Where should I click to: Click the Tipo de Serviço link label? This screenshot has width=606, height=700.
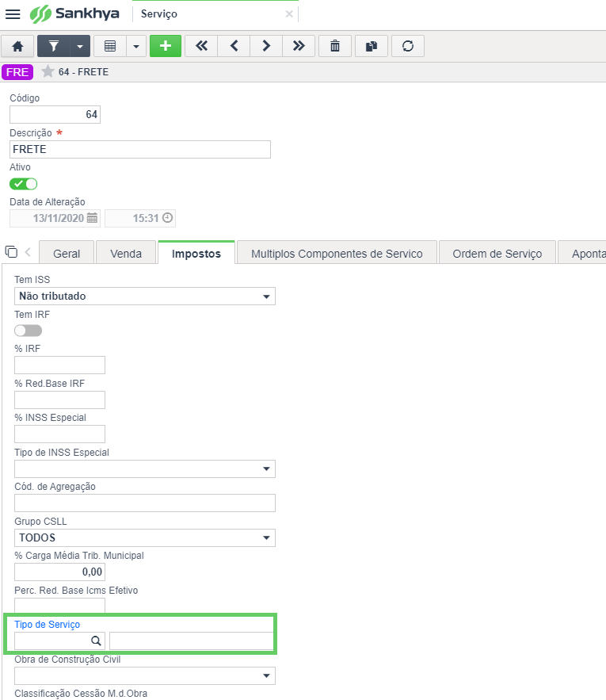[x=47, y=624]
